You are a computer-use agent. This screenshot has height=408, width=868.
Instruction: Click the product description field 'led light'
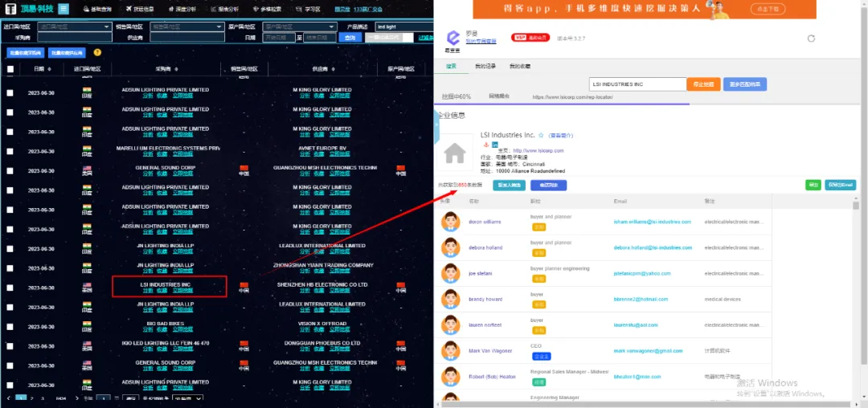[x=403, y=27]
